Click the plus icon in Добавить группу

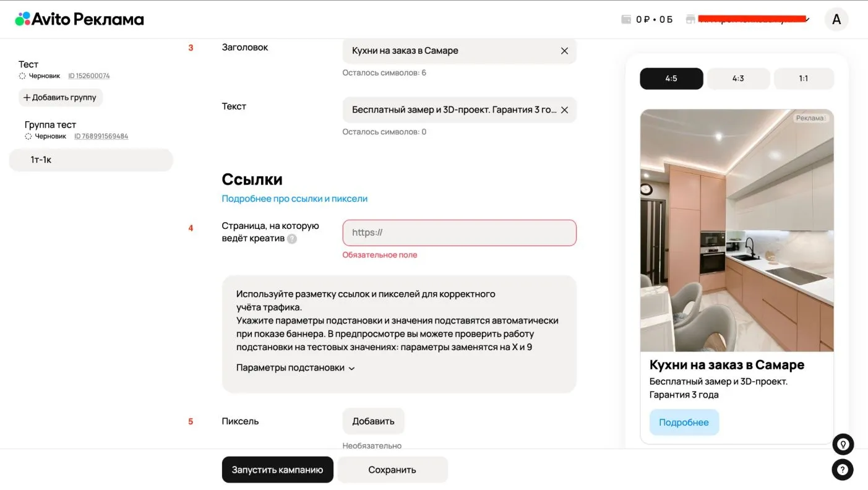[x=27, y=98]
